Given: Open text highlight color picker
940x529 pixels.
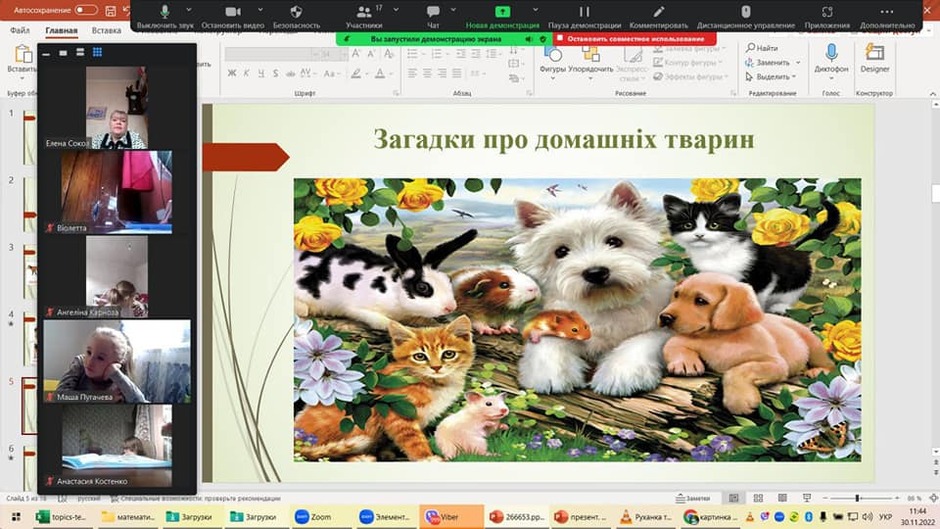Looking at the screenshot, I should (x=356, y=73).
